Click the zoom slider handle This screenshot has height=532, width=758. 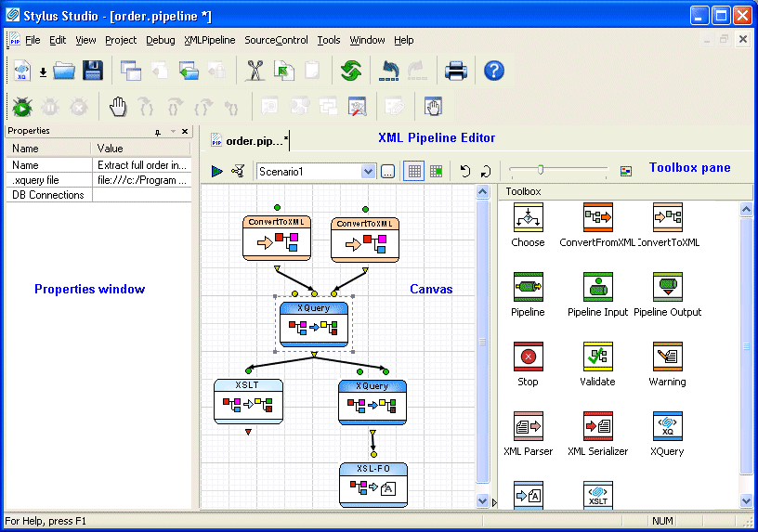(x=540, y=170)
